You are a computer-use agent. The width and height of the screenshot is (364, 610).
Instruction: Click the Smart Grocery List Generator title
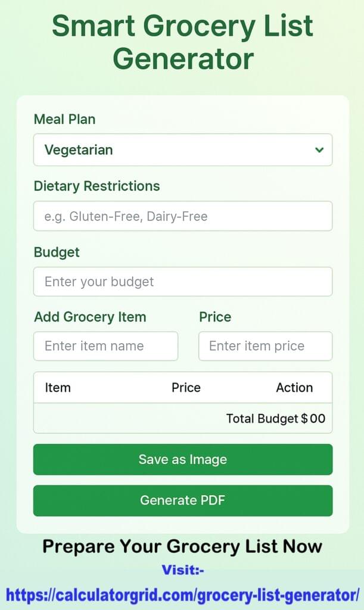(182, 42)
